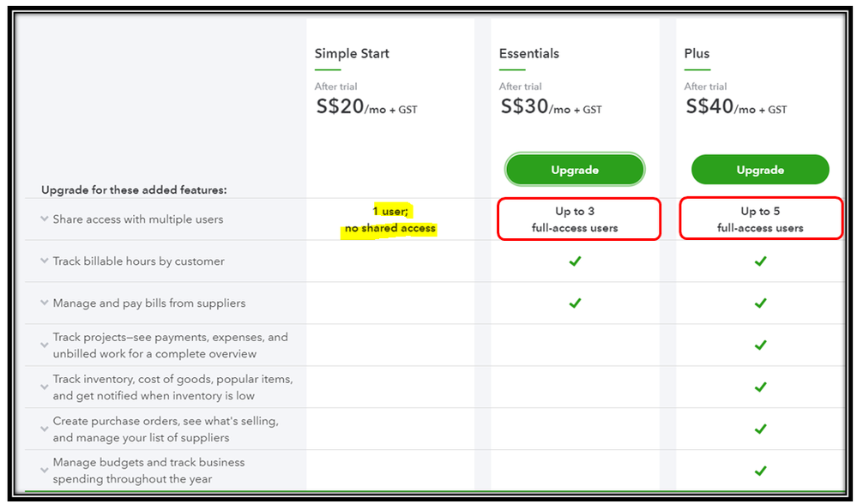Click Plus checkmark for Manage budgets
Image resolution: width=857 pixels, height=504 pixels.
[x=760, y=471]
